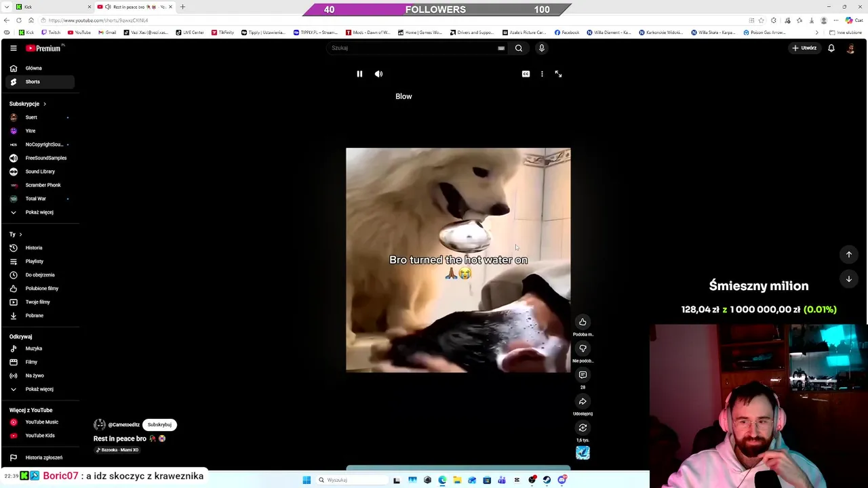The width and height of the screenshot is (868, 488).
Task: Open the Short's three-dot options menu
Action: point(542,74)
